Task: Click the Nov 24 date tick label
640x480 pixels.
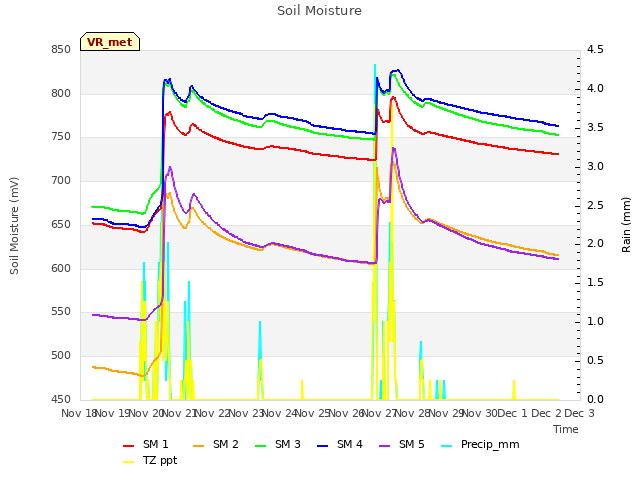Action: (279, 413)
